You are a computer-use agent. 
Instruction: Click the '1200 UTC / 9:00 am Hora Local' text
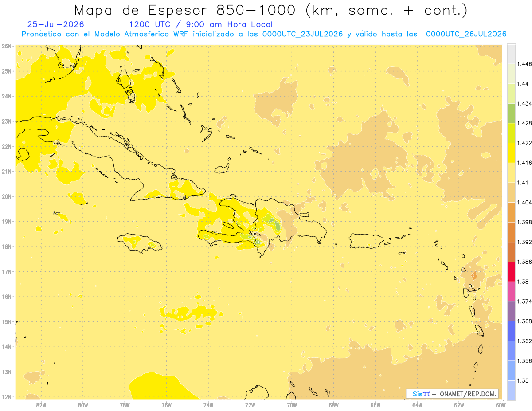coord(201,25)
